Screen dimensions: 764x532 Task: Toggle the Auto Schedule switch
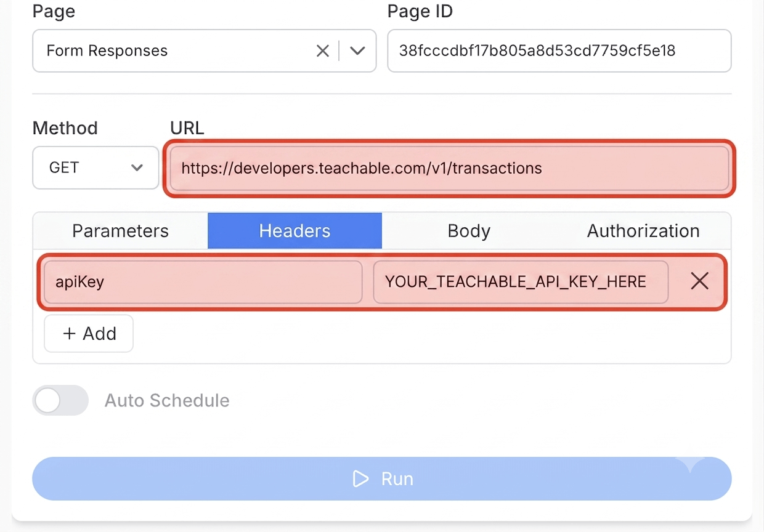pyautogui.click(x=60, y=400)
